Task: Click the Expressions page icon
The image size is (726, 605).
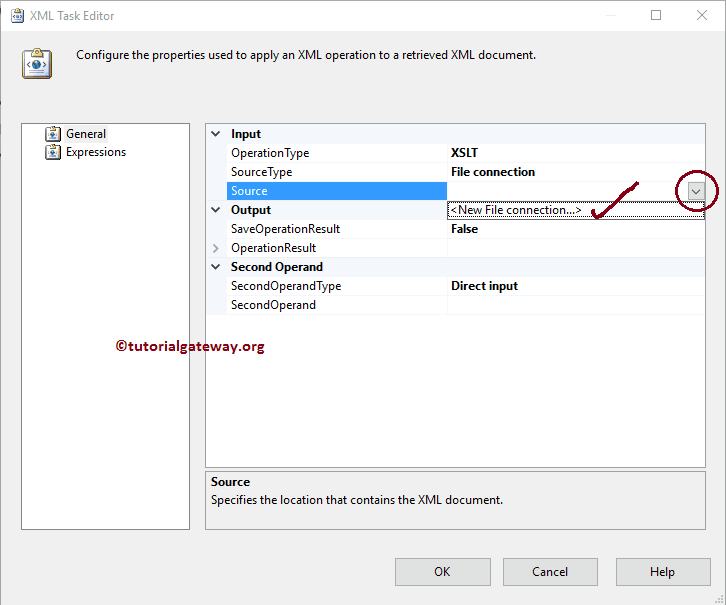Action: [x=53, y=152]
